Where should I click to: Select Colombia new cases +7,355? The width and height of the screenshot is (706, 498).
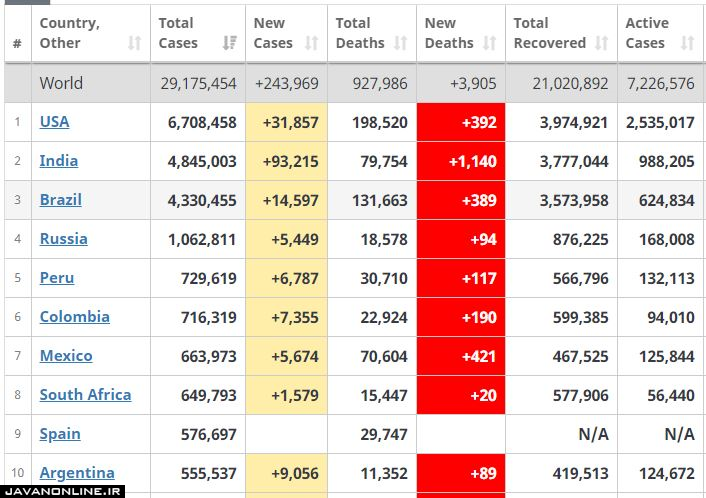(295, 317)
